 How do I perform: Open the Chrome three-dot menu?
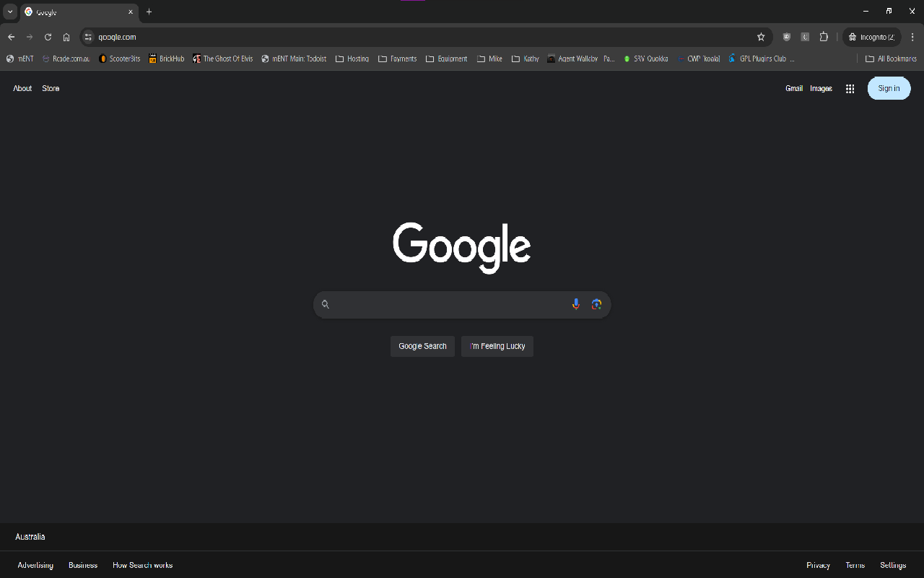(912, 37)
